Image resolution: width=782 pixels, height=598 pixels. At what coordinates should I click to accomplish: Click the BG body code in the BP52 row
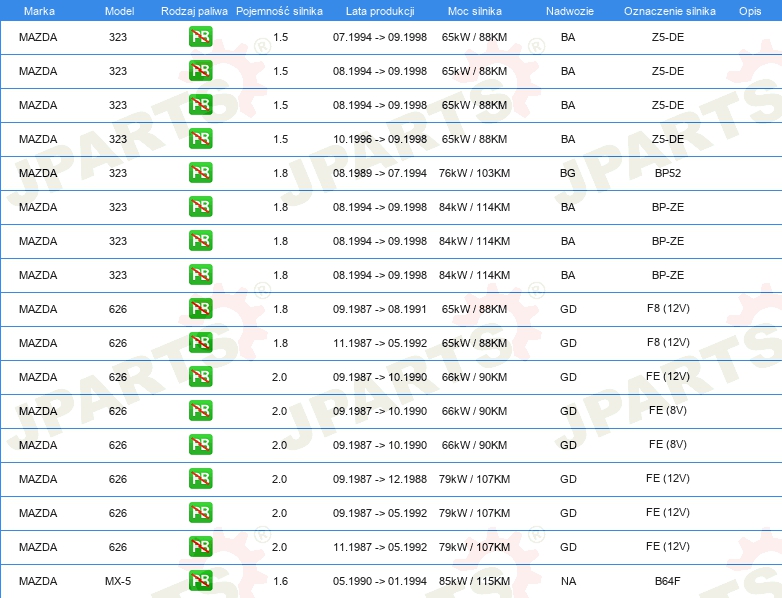568,173
